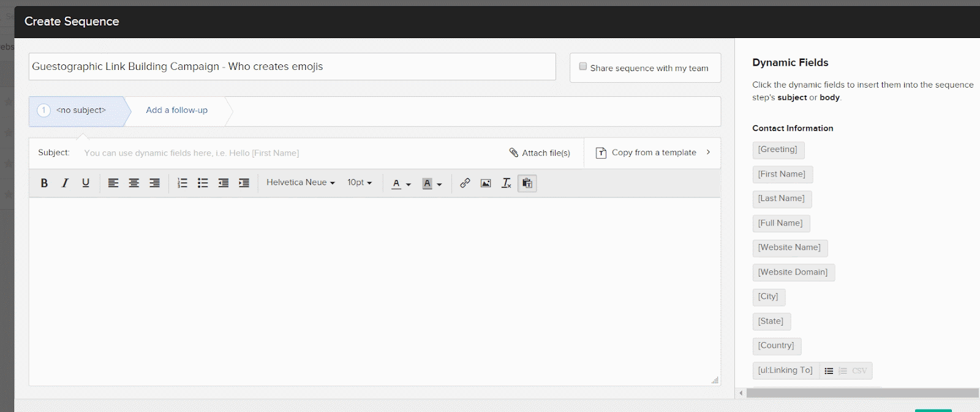Open the Helvetica Neue font dropdown
The height and width of the screenshot is (412, 980).
click(x=300, y=183)
